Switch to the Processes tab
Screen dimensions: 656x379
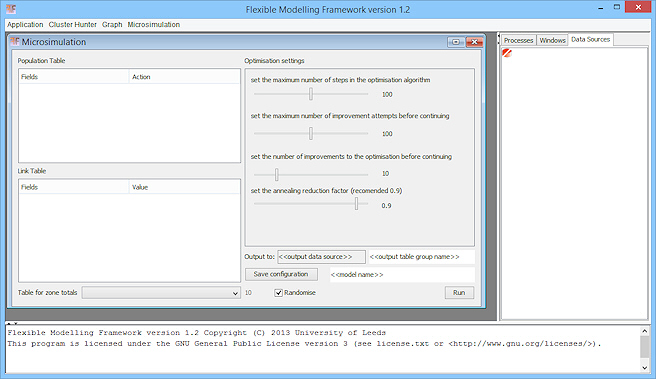pos(518,40)
